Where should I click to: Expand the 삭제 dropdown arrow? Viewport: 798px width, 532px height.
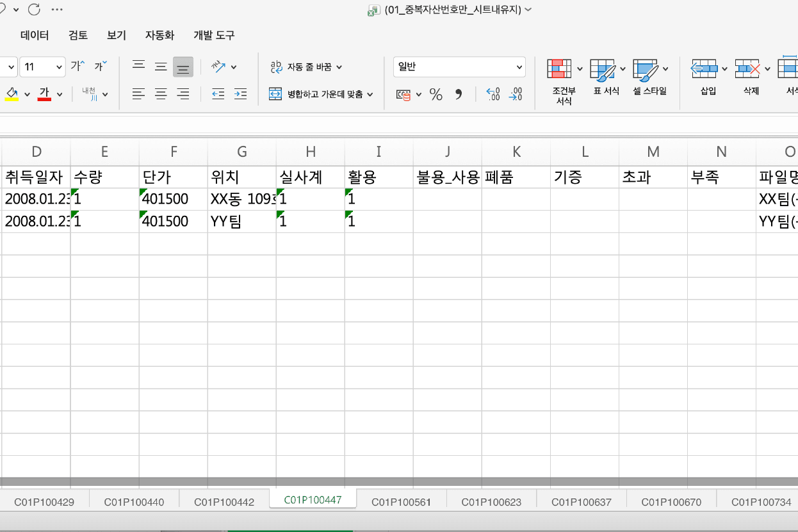pyautogui.click(x=767, y=69)
